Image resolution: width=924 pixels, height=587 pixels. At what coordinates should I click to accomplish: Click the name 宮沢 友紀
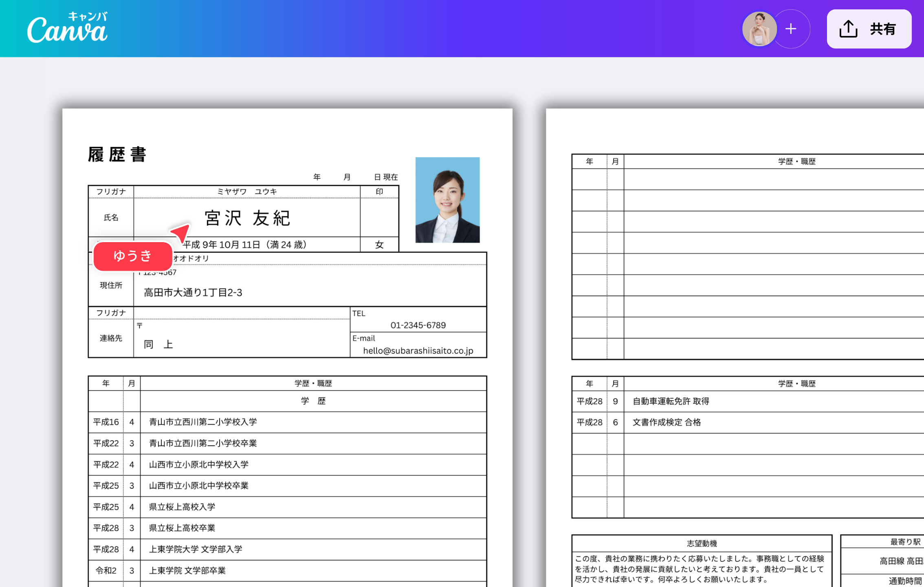pos(247,218)
